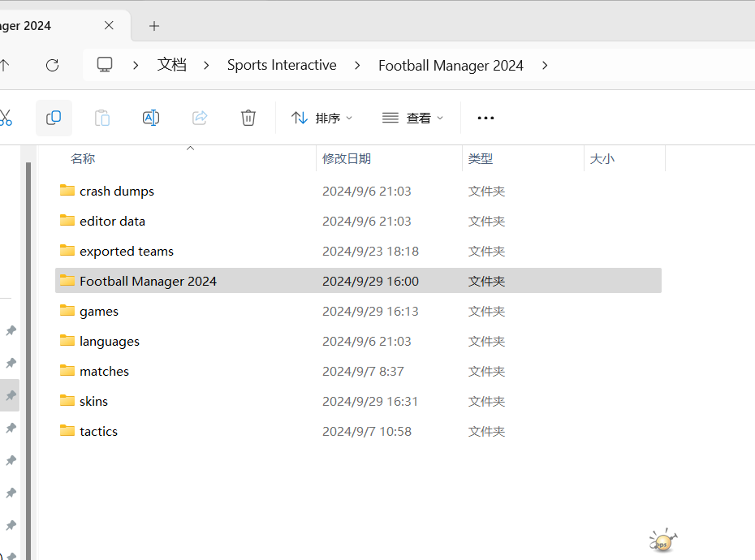Sort by 修改日期 column header
Screen dimensions: 755x560
pyautogui.click(x=347, y=159)
